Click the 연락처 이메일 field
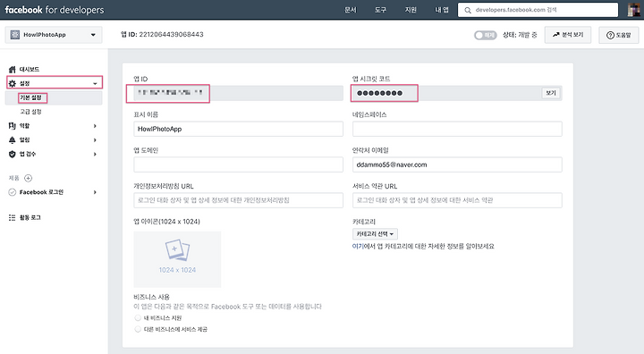644x354 pixels. [457, 164]
